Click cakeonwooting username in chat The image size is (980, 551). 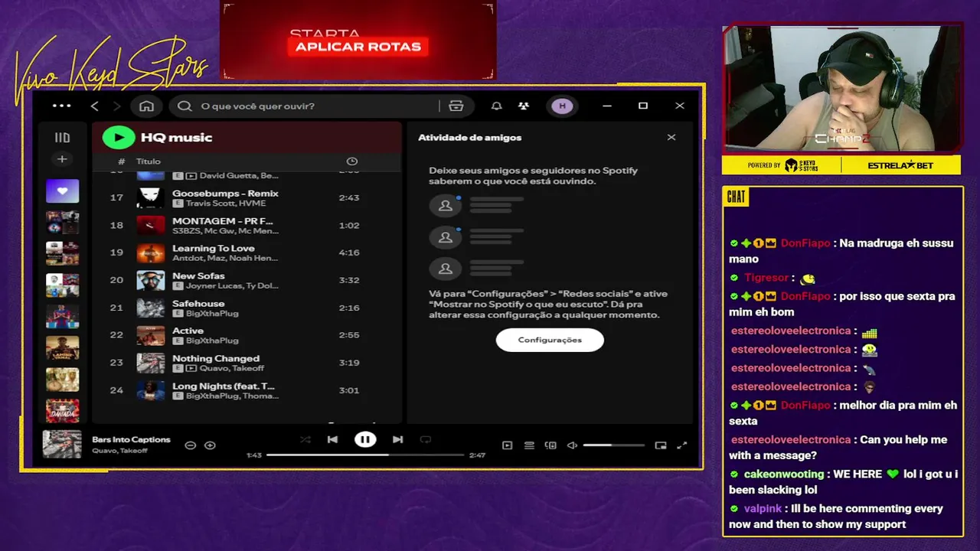coord(784,474)
